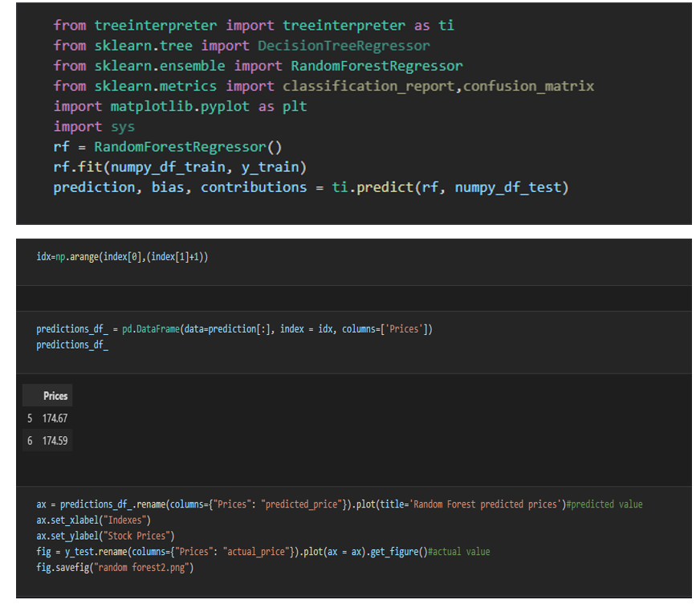The width and height of the screenshot is (700, 604).
Task: Click the ti.predict(rf, numpy_df_test) line
Action: click(311, 187)
